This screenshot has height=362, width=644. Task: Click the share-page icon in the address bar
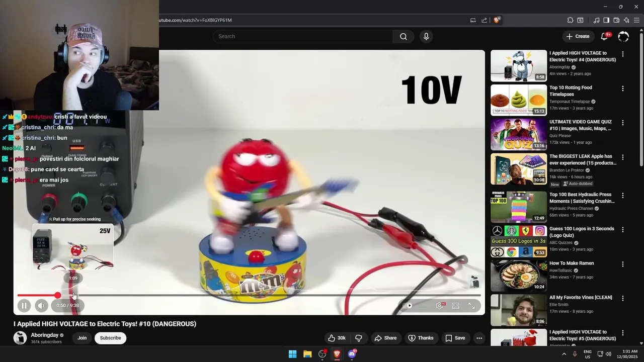click(x=484, y=20)
